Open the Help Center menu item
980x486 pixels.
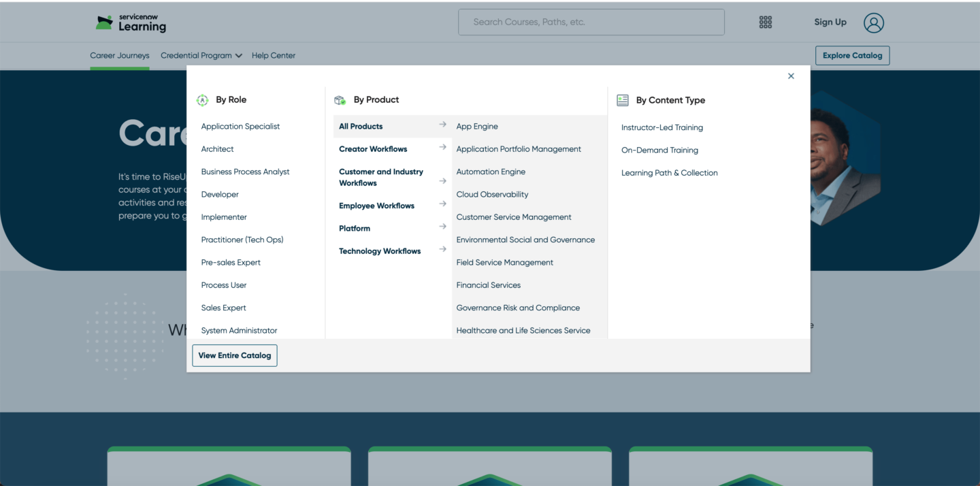click(x=274, y=56)
